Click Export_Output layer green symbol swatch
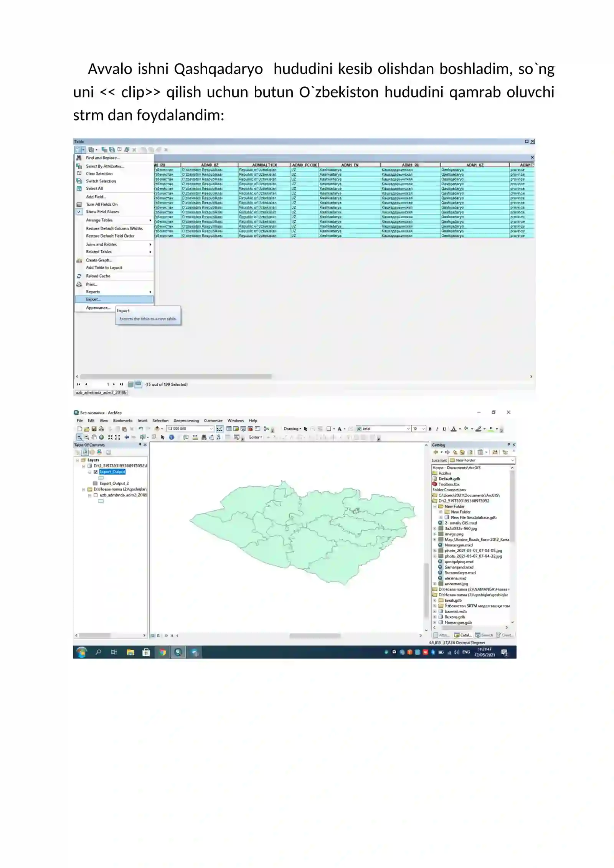The height and width of the screenshot is (868, 614). (x=101, y=478)
